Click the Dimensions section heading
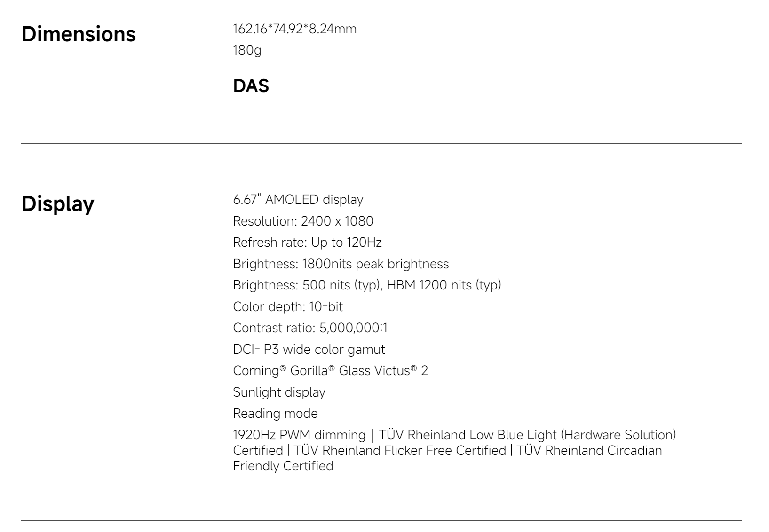This screenshot has width=769, height=532. [x=79, y=34]
